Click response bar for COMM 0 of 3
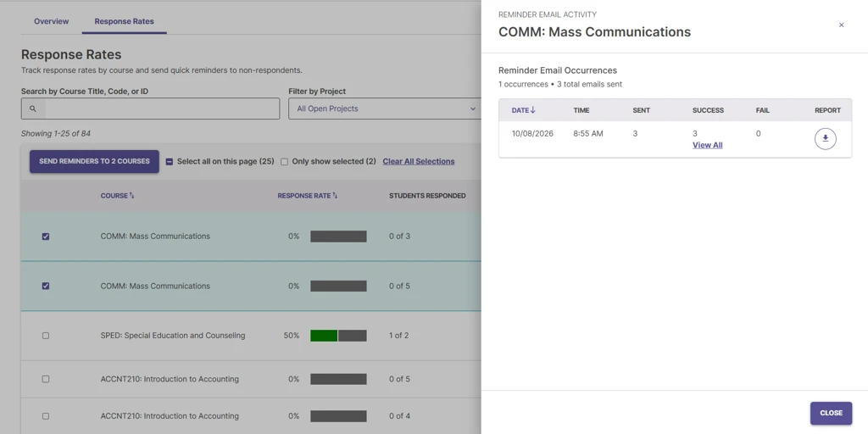The height and width of the screenshot is (434, 868). coord(338,236)
